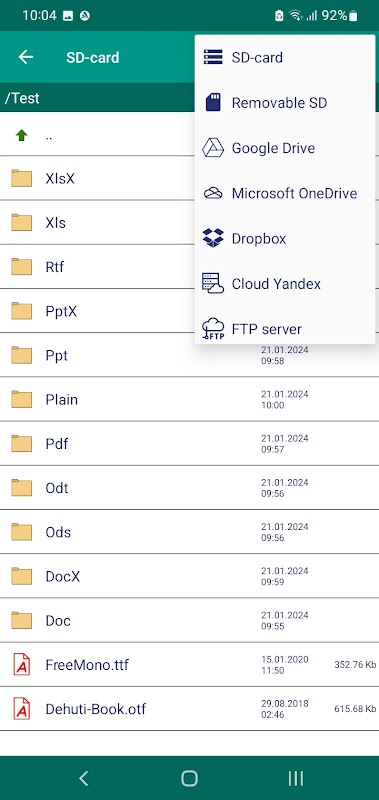Screen dimensions: 379x800
Task: Tap the Dropbox box icon
Action: coord(213,238)
